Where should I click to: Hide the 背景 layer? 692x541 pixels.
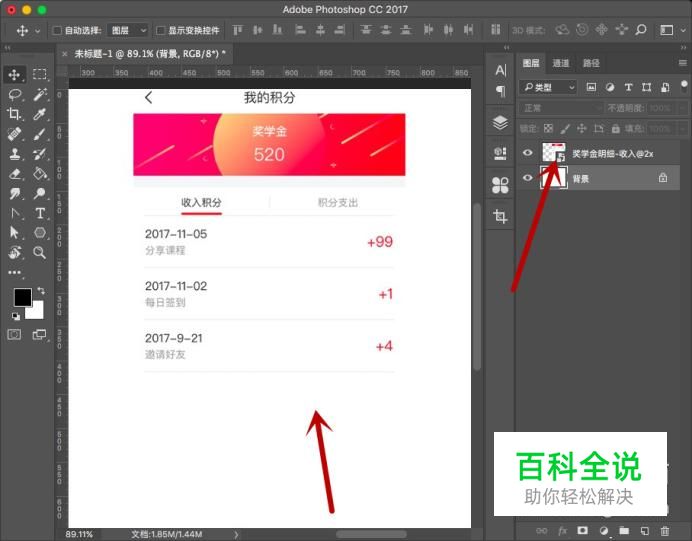(x=527, y=178)
